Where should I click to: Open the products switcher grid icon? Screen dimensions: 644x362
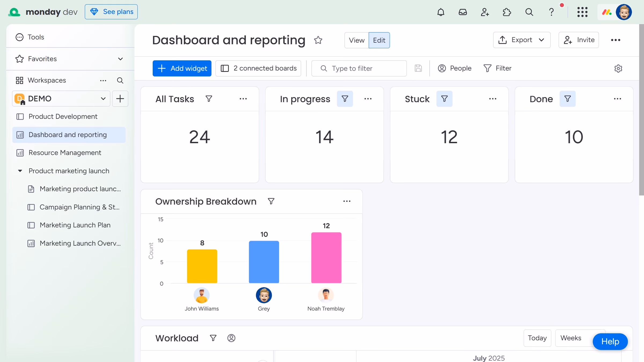click(x=582, y=12)
